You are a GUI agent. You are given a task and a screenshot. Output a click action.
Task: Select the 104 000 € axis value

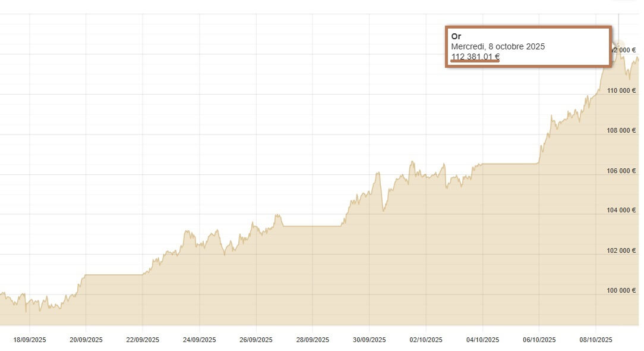[621, 210]
